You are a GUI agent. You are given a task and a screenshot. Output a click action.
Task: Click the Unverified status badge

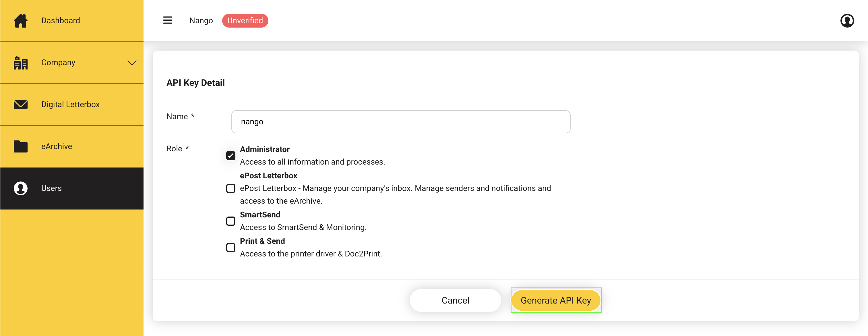click(245, 21)
